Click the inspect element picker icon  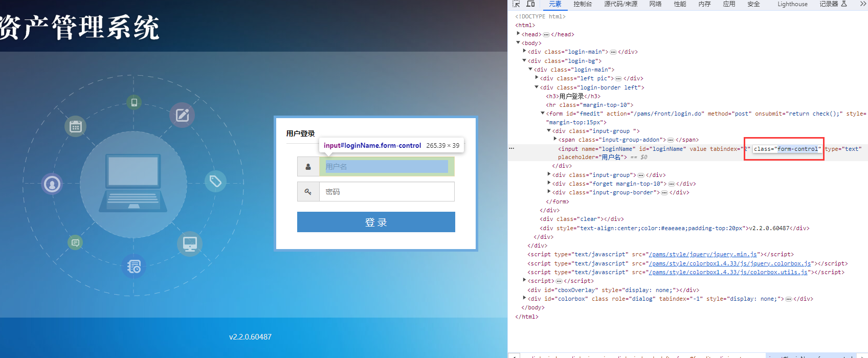(x=516, y=4)
